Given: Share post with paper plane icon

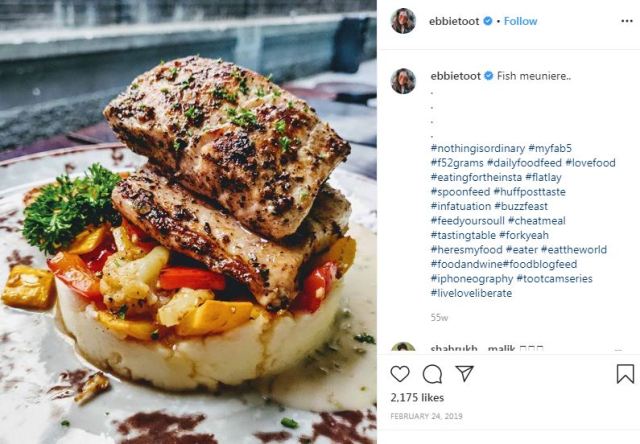Looking at the screenshot, I should [464, 373].
